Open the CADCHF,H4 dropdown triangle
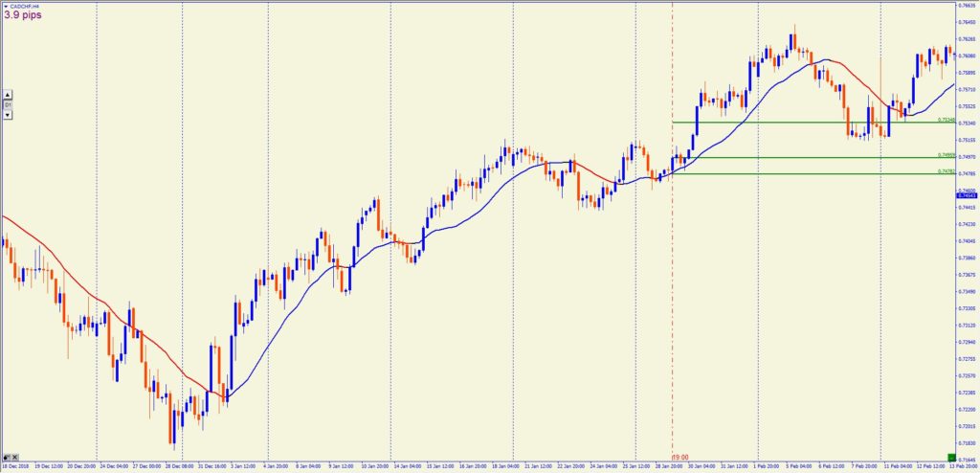Image resolution: width=980 pixels, height=473 pixels. tap(5, 5)
